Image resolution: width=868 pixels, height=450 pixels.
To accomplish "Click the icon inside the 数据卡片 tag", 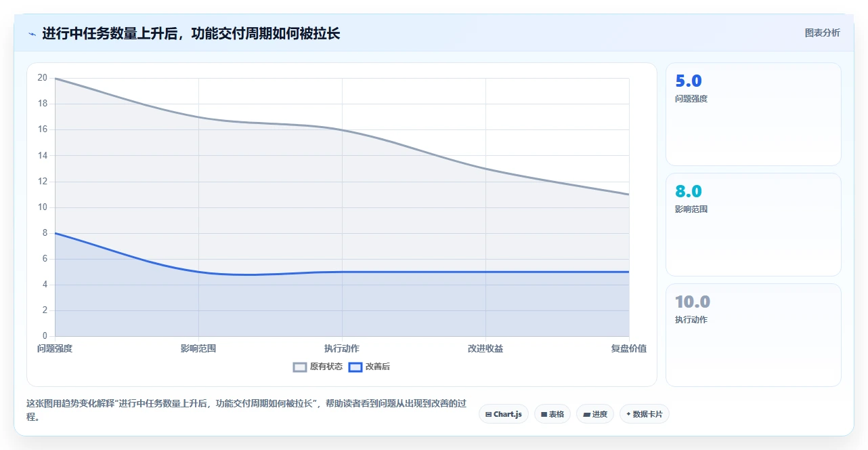I will click(x=628, y=414).
